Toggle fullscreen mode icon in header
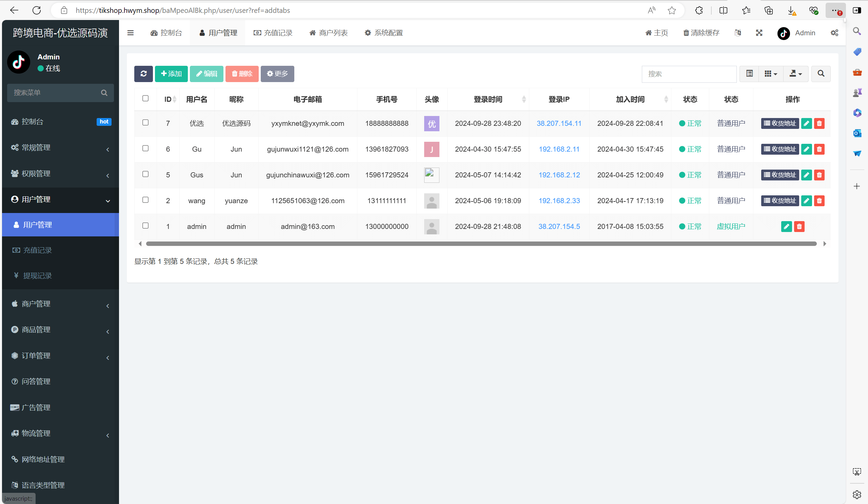Image resolution: width=868 pixels, height=504 pixels. pos(759,33)
